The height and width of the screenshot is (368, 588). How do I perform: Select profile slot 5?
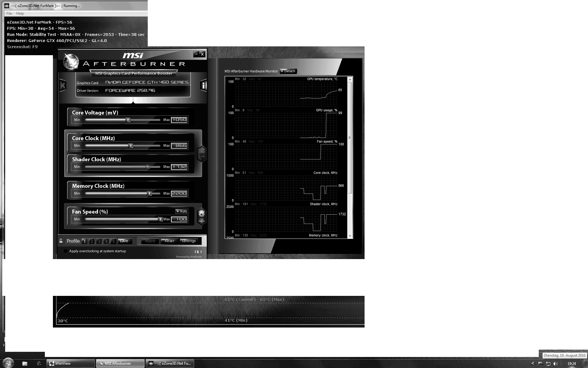[x=113, y=241]
